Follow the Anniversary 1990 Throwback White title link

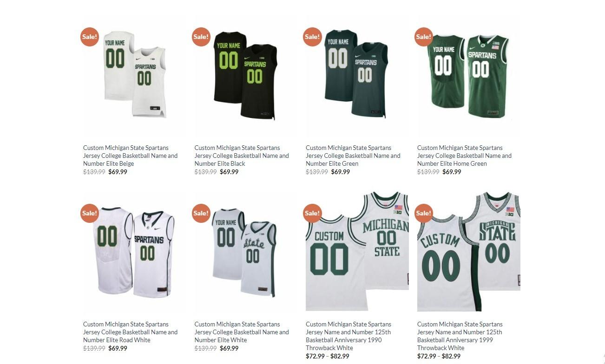coord(349,336)
